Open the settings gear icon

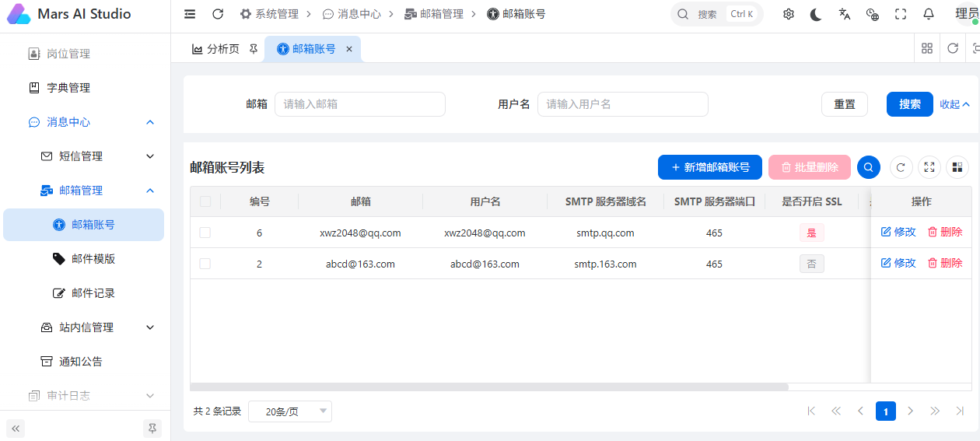(789, 14)
